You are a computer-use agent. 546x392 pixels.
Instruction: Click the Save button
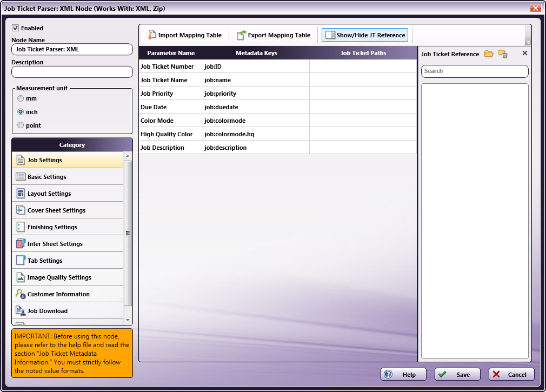pyautogui.click(x=457, y=374)
